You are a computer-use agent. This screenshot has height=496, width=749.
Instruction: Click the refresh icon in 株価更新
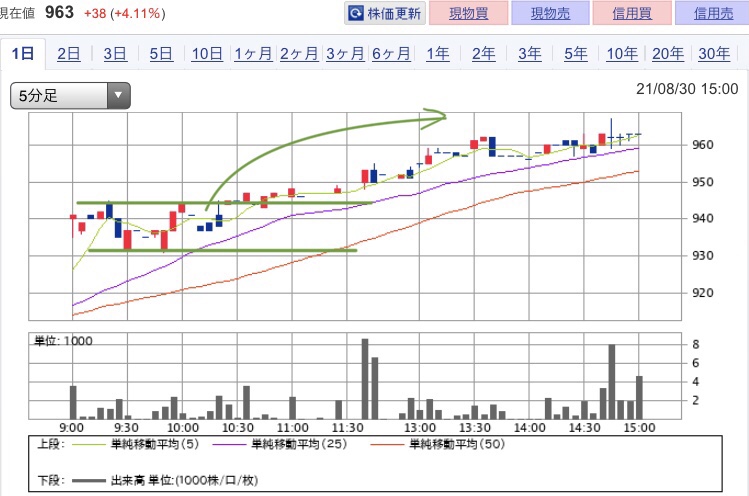click(356, 13)
